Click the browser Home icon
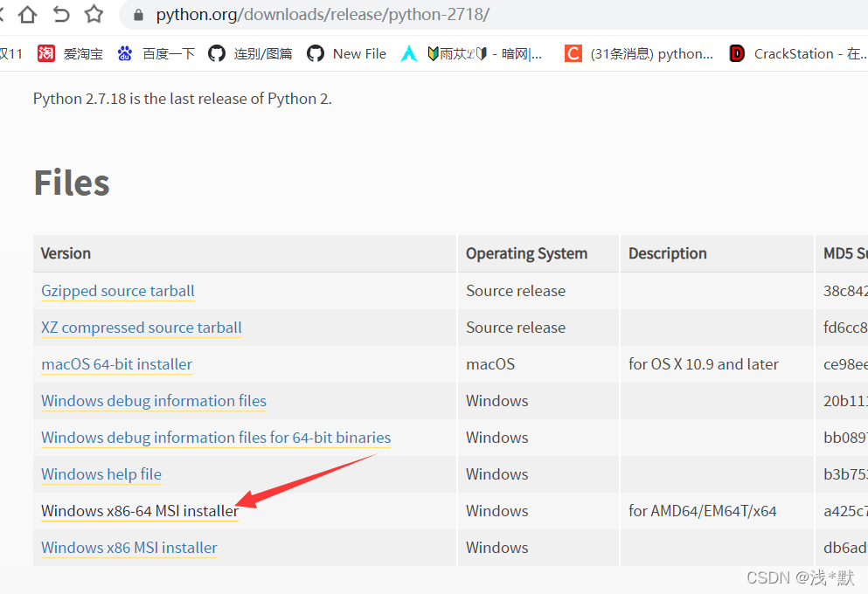 [28, 15]
